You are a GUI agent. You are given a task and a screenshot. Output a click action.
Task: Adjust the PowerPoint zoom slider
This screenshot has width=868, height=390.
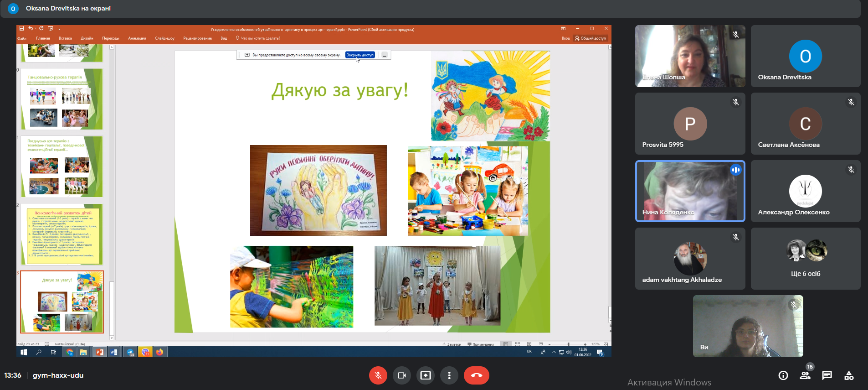click(x=568, y=344)
